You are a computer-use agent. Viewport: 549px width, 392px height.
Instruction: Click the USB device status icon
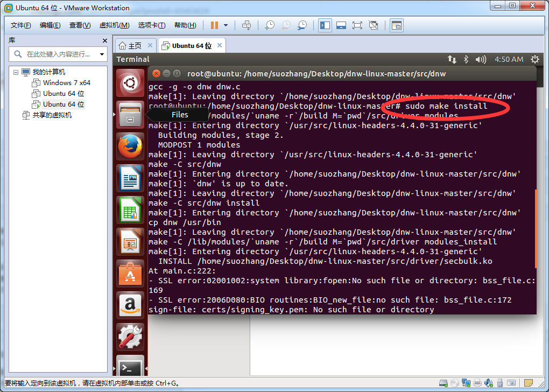pos(500,383)
